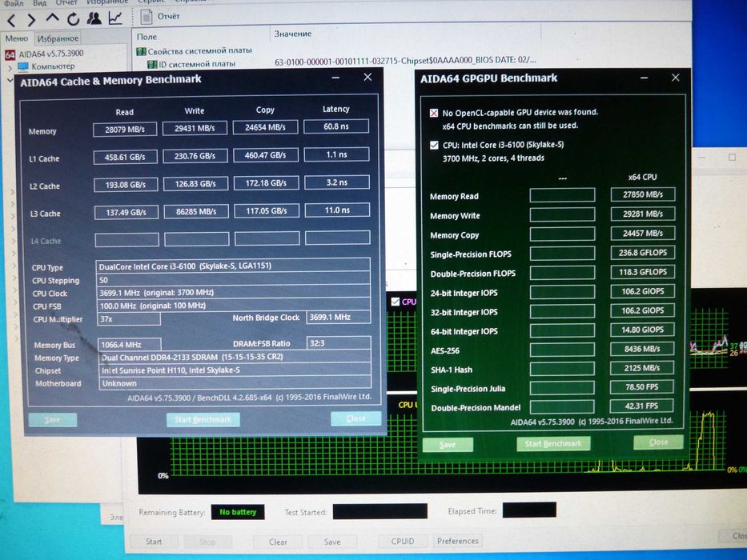The image size is (747, 560).
Task: Click Save in the GPGPU Benchmark window
Action: [448, 444]
